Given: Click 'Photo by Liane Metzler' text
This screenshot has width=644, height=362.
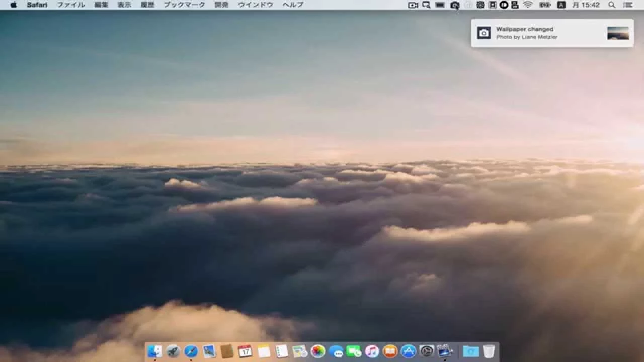Looking at the screenshot, I should (527, 37).
